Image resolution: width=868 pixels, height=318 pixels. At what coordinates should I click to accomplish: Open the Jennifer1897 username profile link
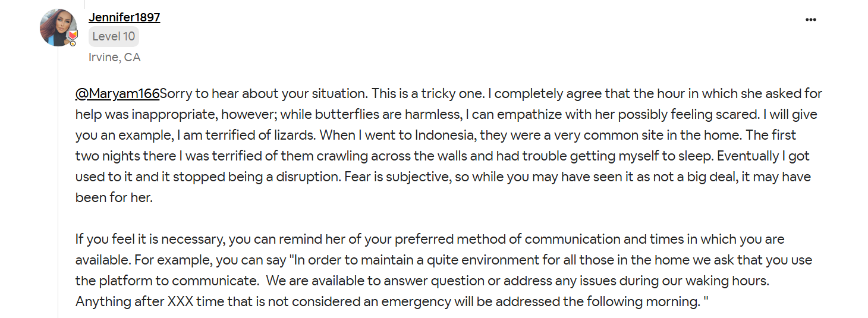[124, 17]
